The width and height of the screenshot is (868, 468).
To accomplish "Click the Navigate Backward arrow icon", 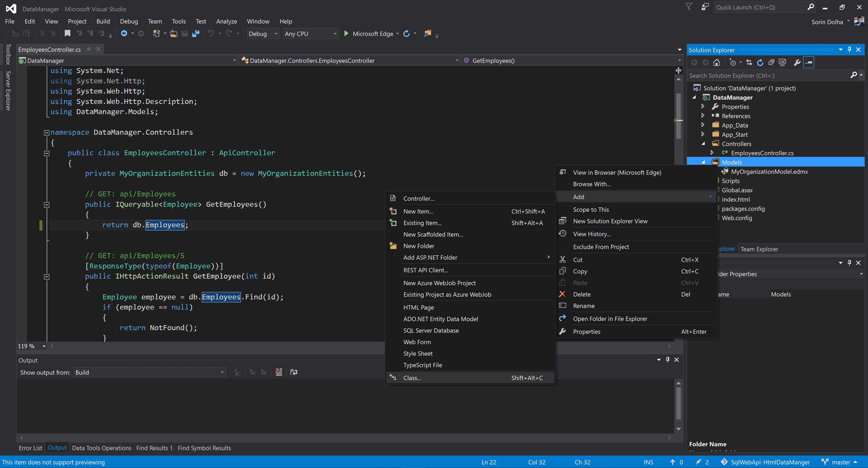I will tap(124, 34).
